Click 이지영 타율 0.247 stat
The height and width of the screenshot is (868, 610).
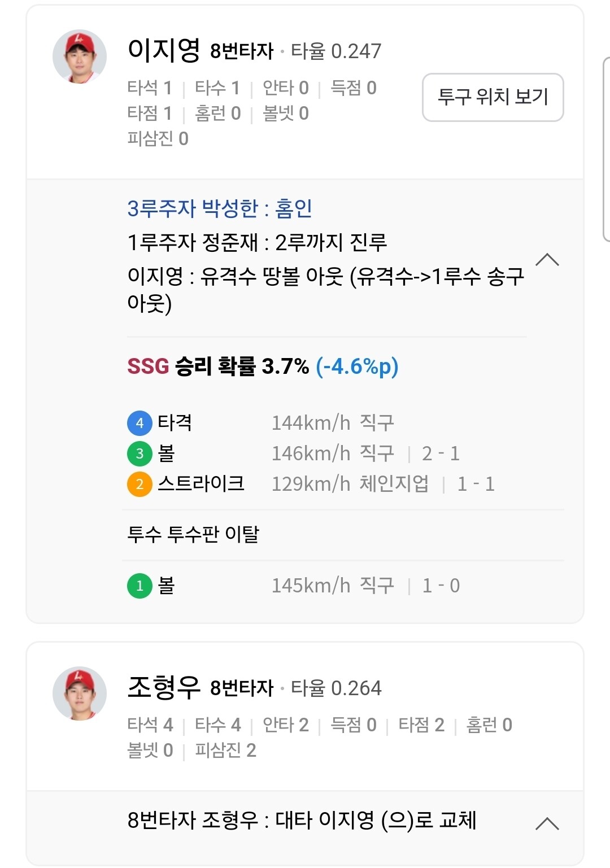336,51
